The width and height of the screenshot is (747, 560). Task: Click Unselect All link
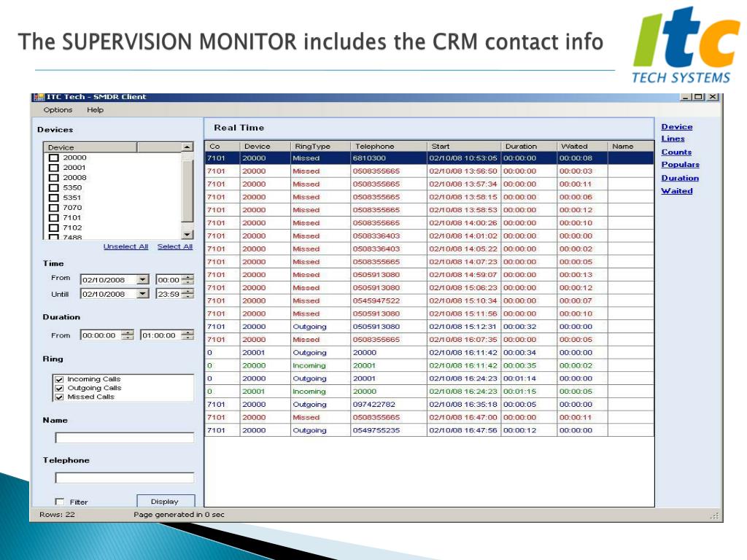[125, 246]
